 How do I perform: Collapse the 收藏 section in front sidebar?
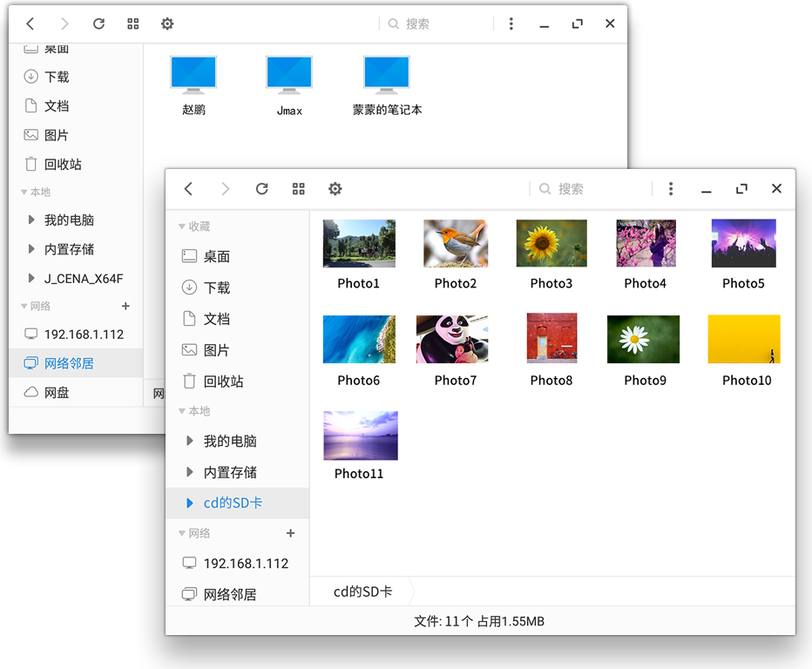pyautogui.click(x=182, y=226)
